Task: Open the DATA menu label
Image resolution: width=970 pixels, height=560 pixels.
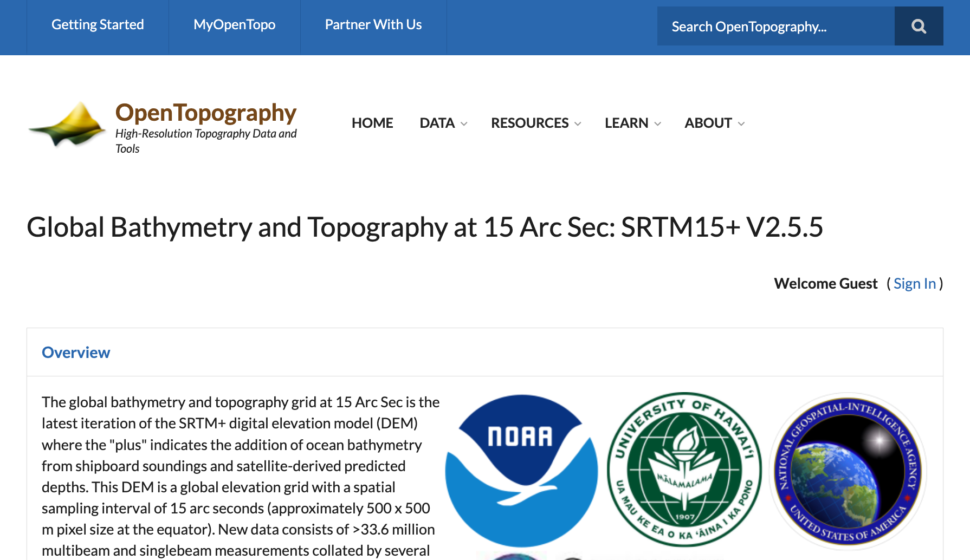Action: click(437, 123)
